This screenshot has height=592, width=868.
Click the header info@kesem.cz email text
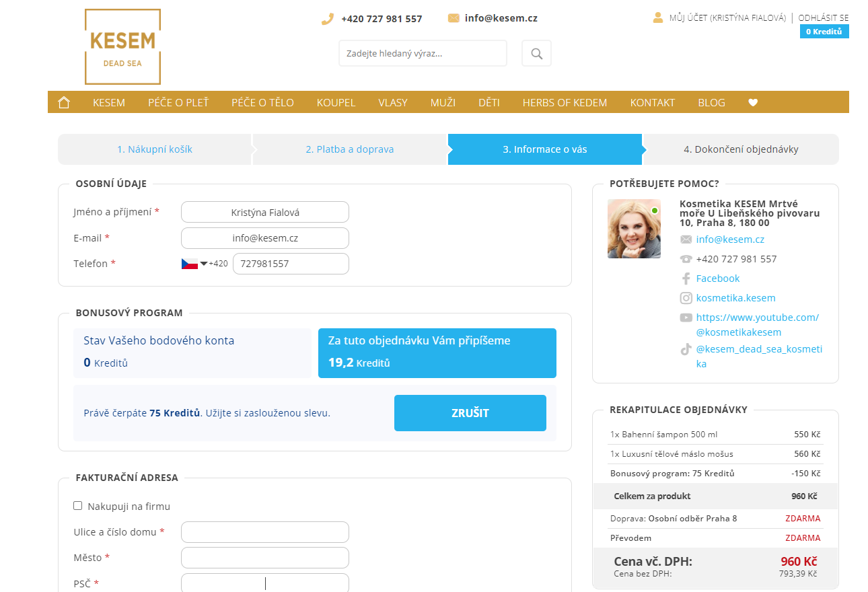coord(501,18)
